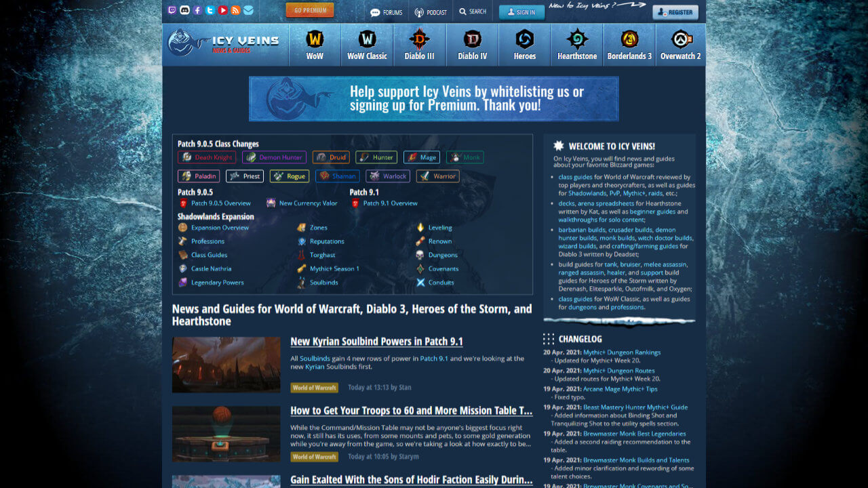Open Patch 9.1 Overview link
The height and width of the screenshot is (488, 868).
[x=390, y=203]
